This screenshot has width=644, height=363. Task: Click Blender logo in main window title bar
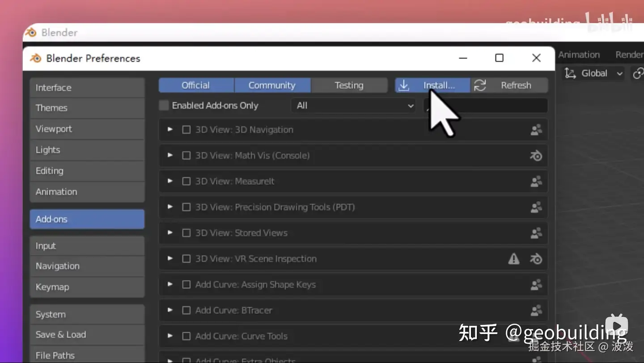click(30, 33)
